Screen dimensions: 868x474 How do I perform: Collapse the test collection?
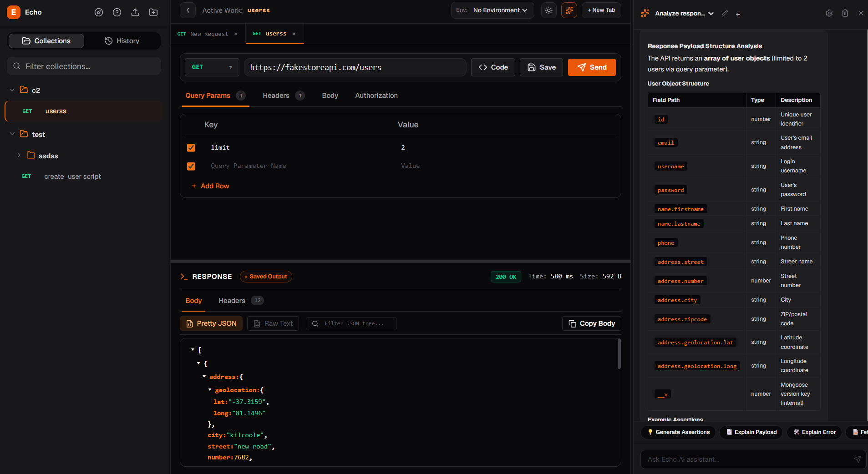click(x=12, y=134)
